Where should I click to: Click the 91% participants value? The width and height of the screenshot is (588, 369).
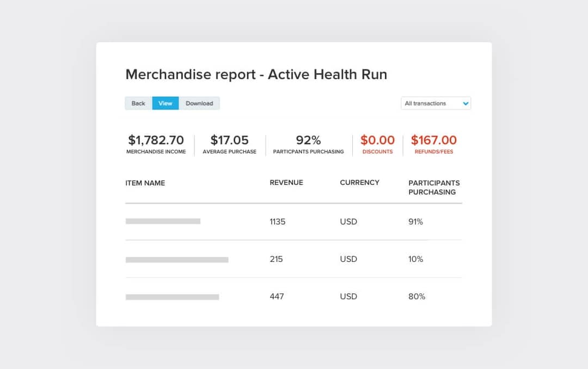(x=416, y=222)
